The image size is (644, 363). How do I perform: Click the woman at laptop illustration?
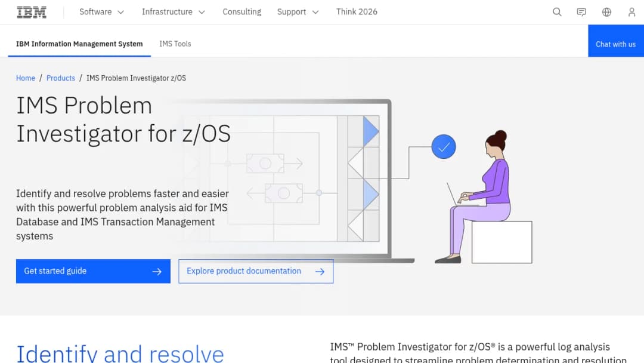point(484,196)
